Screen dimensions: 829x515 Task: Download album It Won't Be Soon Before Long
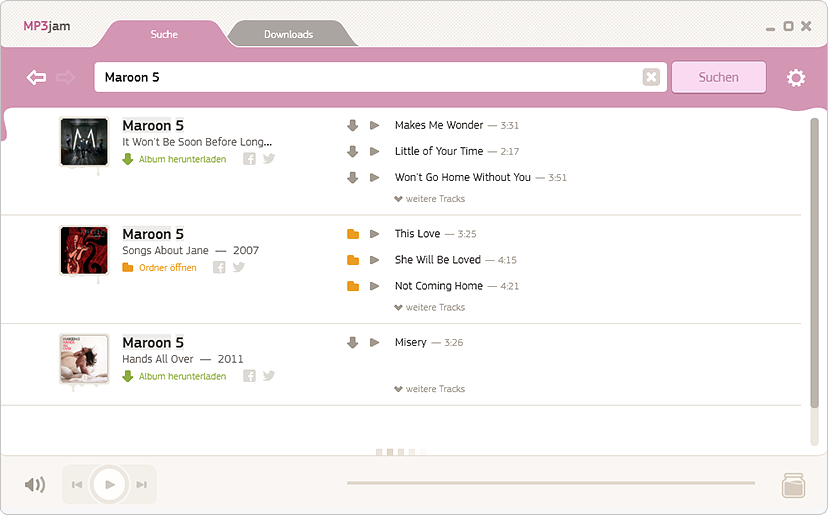174,159
